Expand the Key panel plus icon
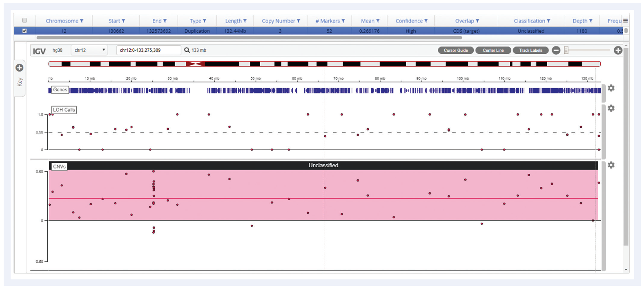 pos(19,68)
